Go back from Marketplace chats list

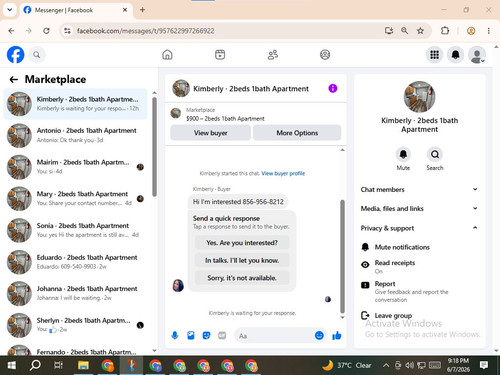coord(14,79)
